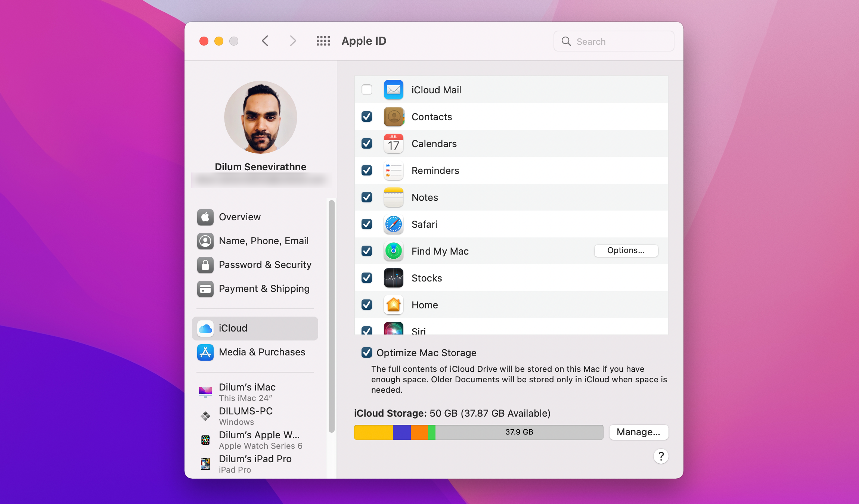This screenshot has height=504, width=859.
Task: Open help with question mark button
Action: click(661, 456)
